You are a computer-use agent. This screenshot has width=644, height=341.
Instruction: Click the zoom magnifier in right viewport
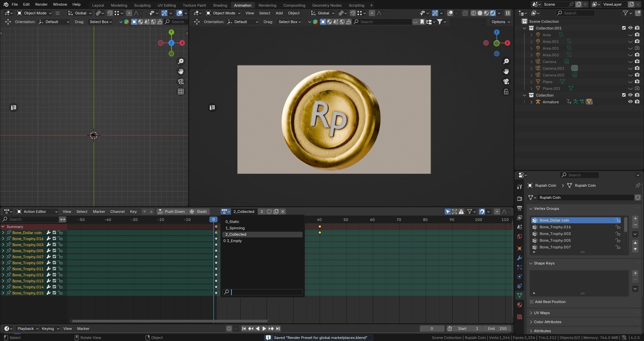(506, 61)
